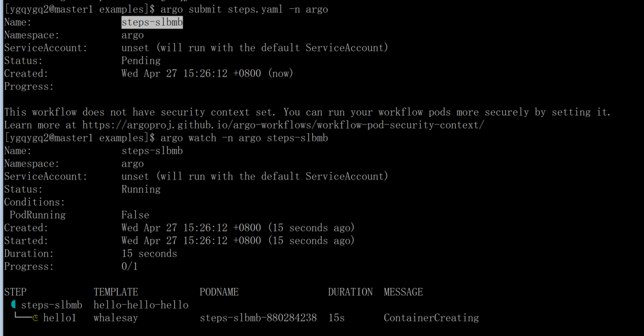The width and height of the screenshot is (644, 336).
Task: Click the teal running icon beside steps-slbmb
Action: point(13,305)
